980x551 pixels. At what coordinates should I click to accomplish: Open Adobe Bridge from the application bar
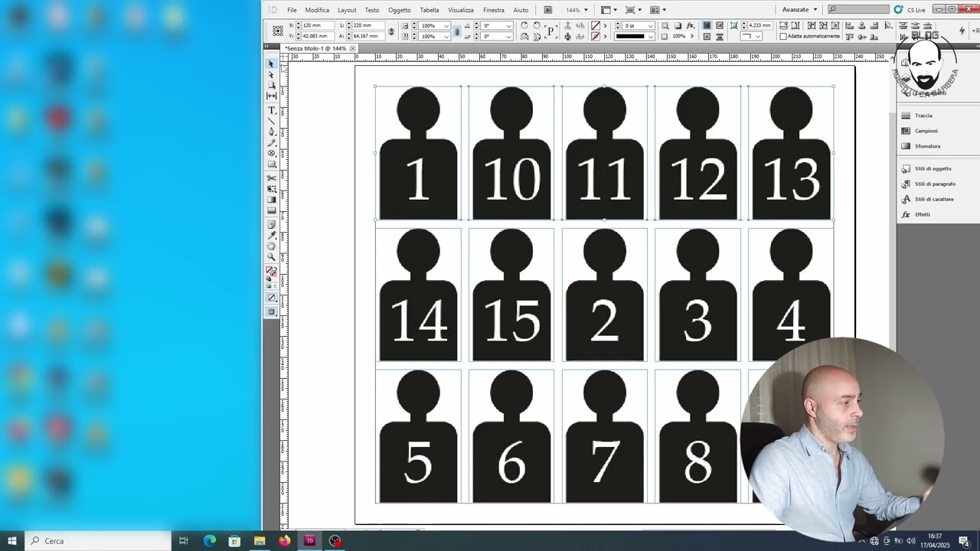548,10
